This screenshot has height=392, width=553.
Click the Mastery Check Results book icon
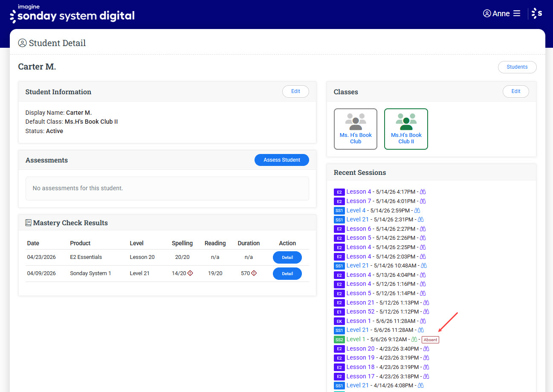28,223
